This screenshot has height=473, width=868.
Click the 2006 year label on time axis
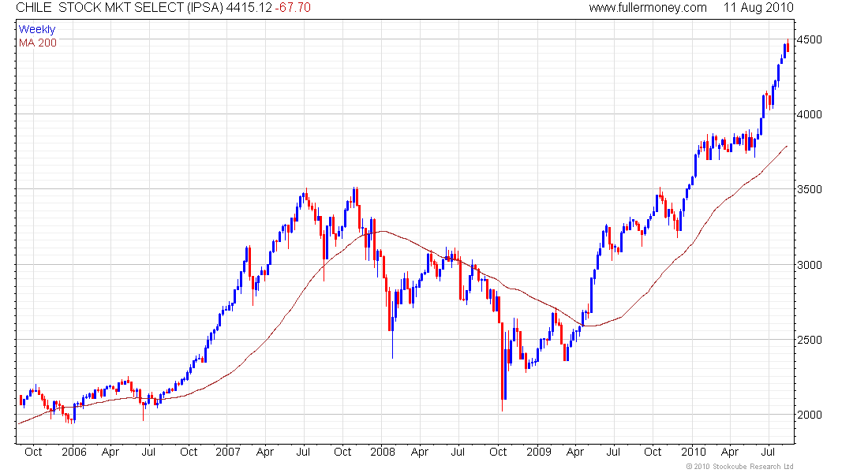pyautogui.click(x=73, y=452)
